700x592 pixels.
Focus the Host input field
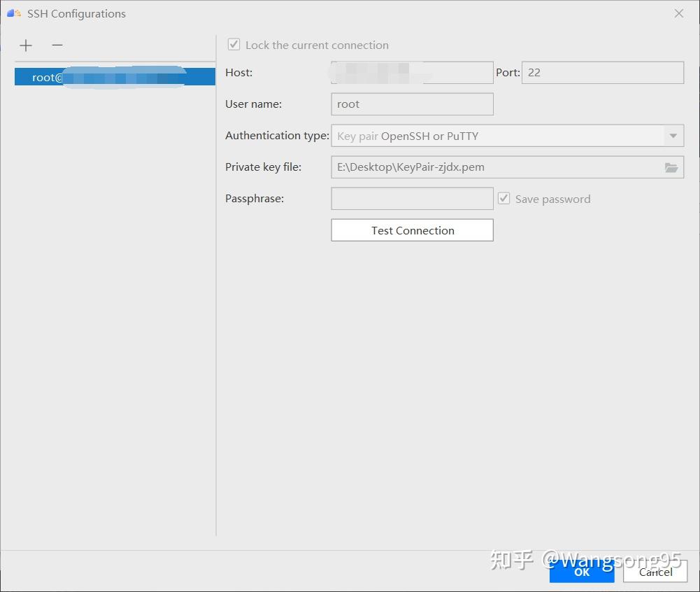pyautogui.click(x=412, y=72)
